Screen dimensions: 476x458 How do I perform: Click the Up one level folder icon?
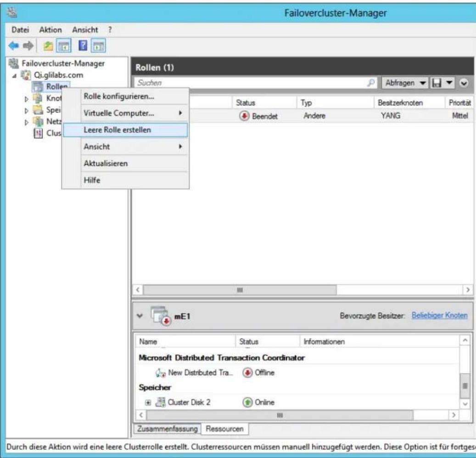pos(48,46)
